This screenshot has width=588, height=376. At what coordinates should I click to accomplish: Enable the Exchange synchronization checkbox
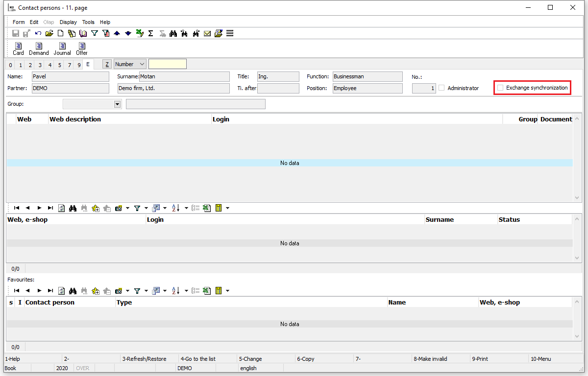click(x=500, y=88)
